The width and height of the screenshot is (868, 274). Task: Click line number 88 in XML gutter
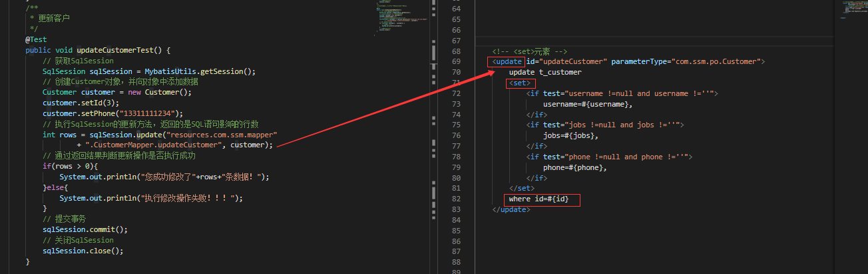click(456, 262)
